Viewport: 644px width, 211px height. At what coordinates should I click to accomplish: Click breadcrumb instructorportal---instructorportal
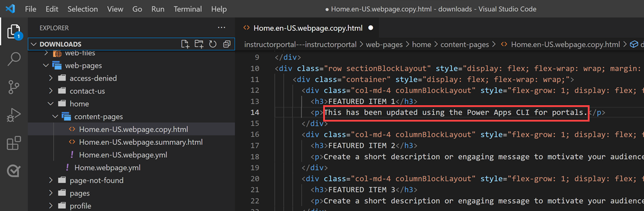300,44
